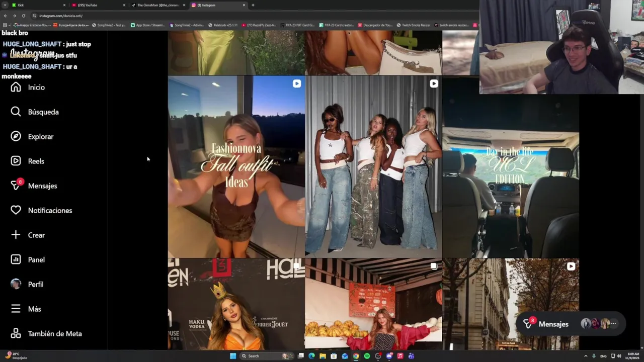
Task: Open new browser tab with plus
Action: coord(253,5)
